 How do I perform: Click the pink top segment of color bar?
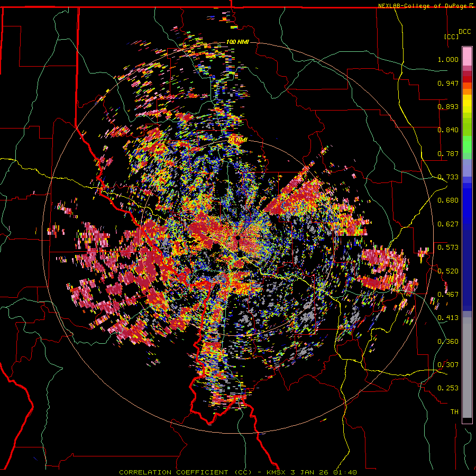pos(467,57)
